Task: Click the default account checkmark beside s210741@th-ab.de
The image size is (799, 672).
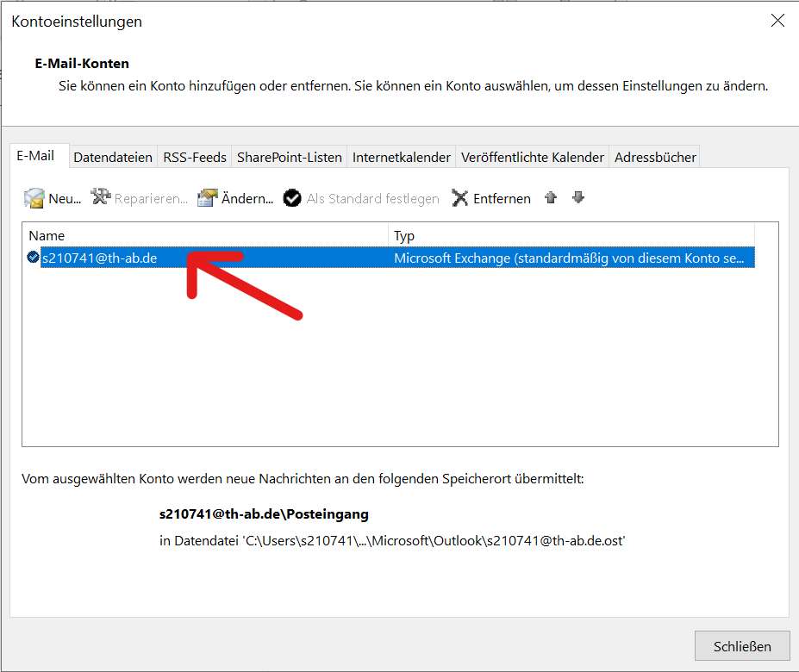Action: point(33,258)
